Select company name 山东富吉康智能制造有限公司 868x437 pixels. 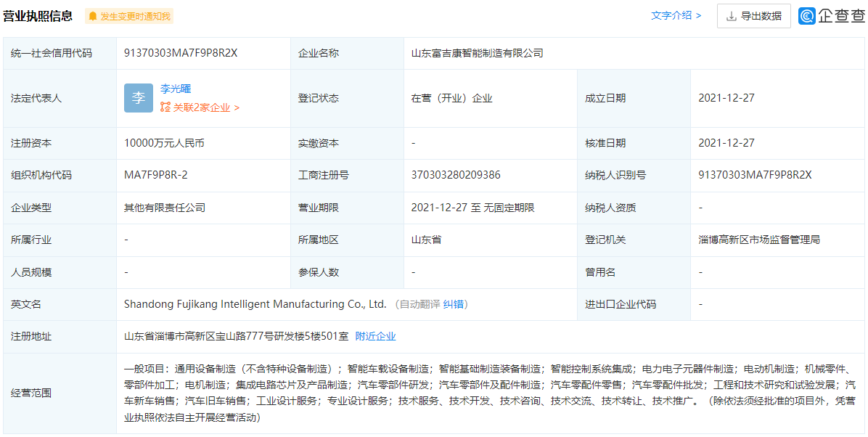(477, 53)
